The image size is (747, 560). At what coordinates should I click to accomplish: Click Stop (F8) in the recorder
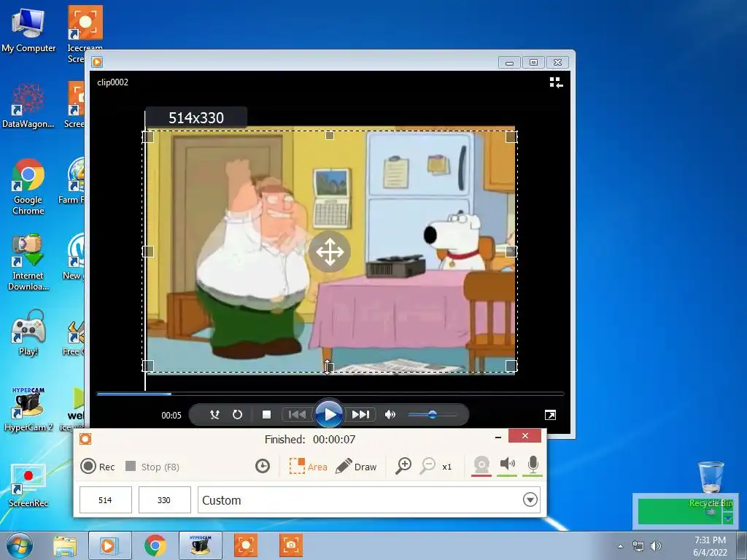tap(152, 466)
